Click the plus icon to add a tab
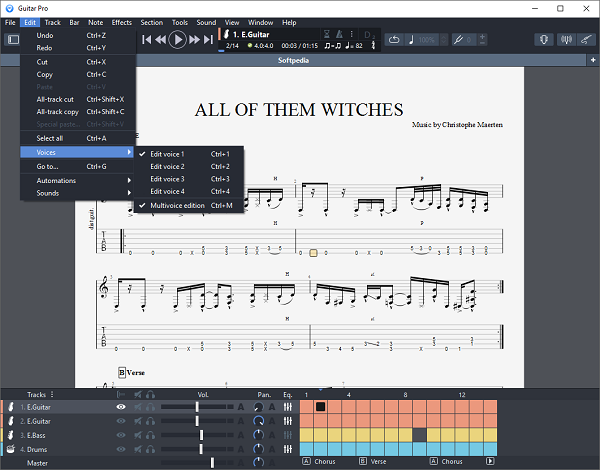The image size is (600, 470). (593, 61)
